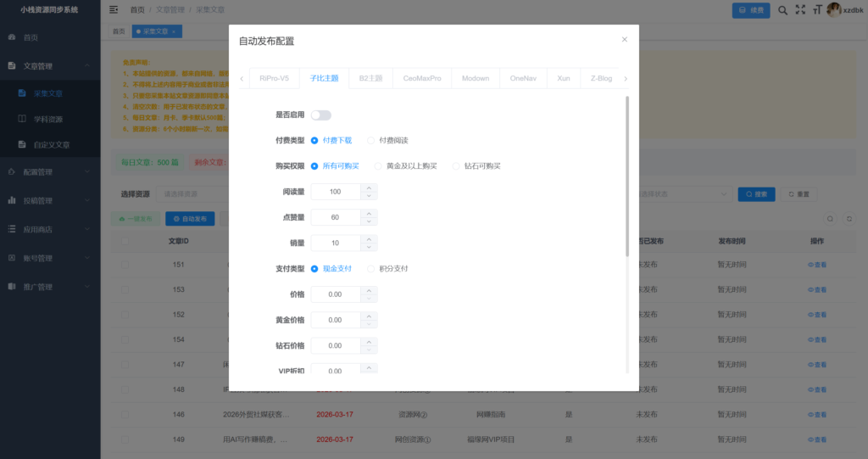The image size is (868, 459).
Task: Collapse sidebar with hamburger icon
Action: (114, 9)
